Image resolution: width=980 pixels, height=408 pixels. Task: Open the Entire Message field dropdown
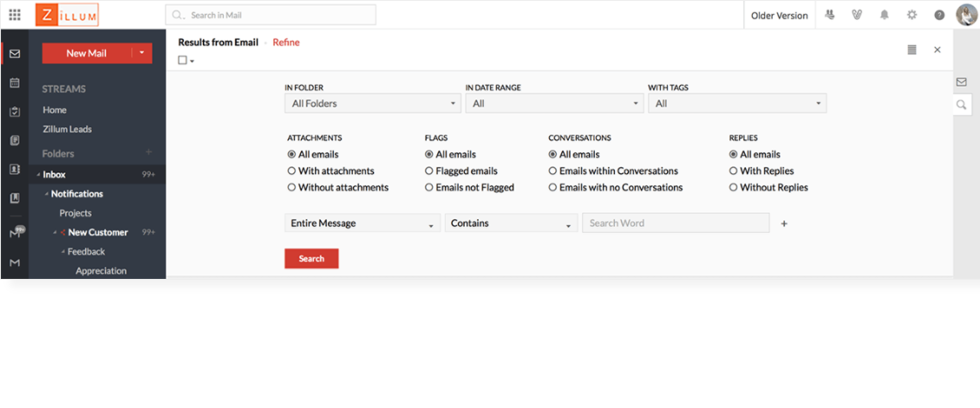tap(362, 223)
